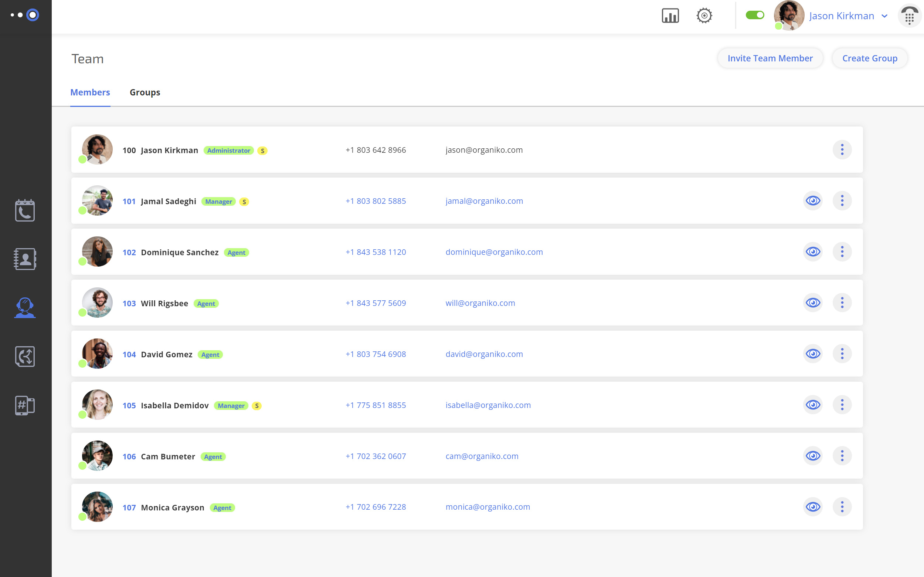Select the Members tab
The image size is (924, 577).
coord(90,92)
